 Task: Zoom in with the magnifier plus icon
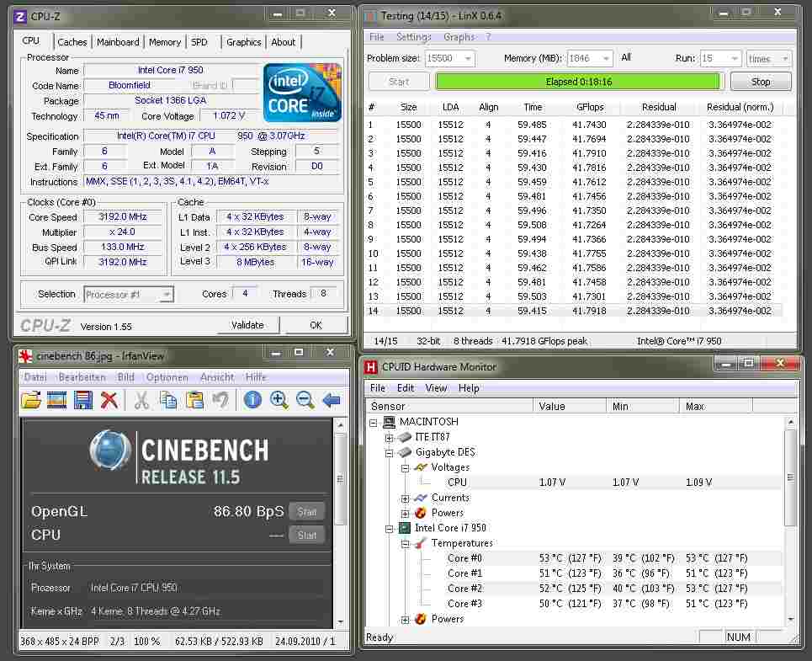[x=279, y=400]
